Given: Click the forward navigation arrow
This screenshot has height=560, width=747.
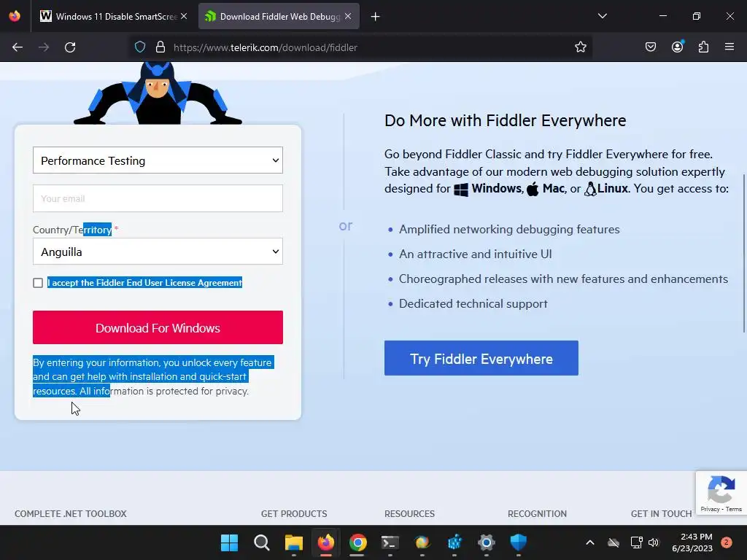Looking at the screenshot, I should 44,47.
